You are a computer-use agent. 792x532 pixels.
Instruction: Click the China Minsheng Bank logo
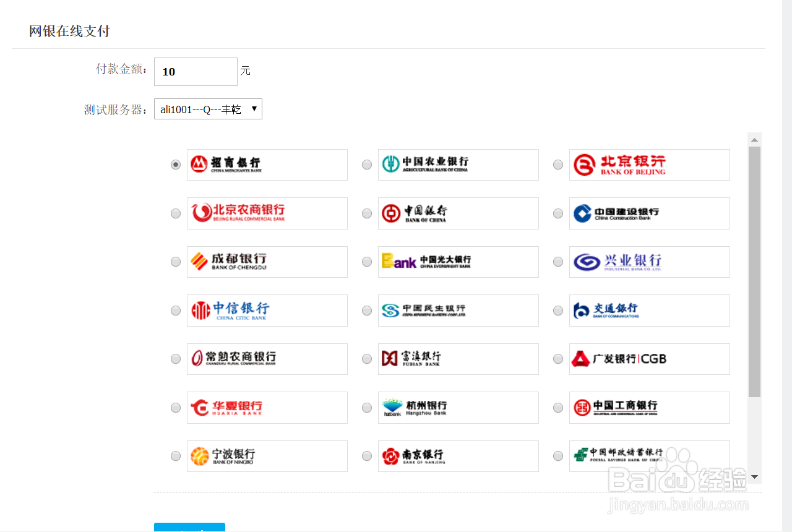coord(458,311)
